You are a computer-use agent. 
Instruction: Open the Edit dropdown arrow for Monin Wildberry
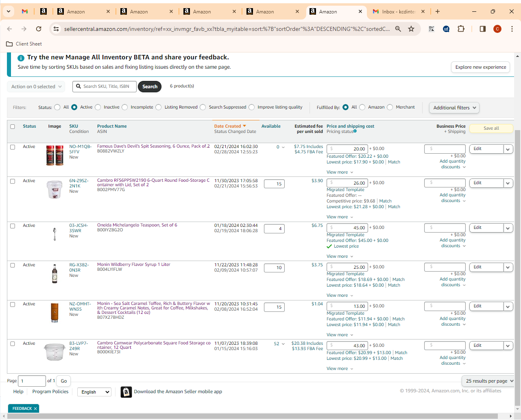pos(508,268)
